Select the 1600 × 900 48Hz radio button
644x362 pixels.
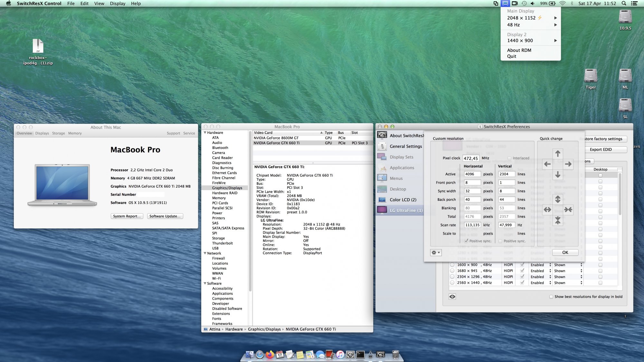tap(452, 265)
